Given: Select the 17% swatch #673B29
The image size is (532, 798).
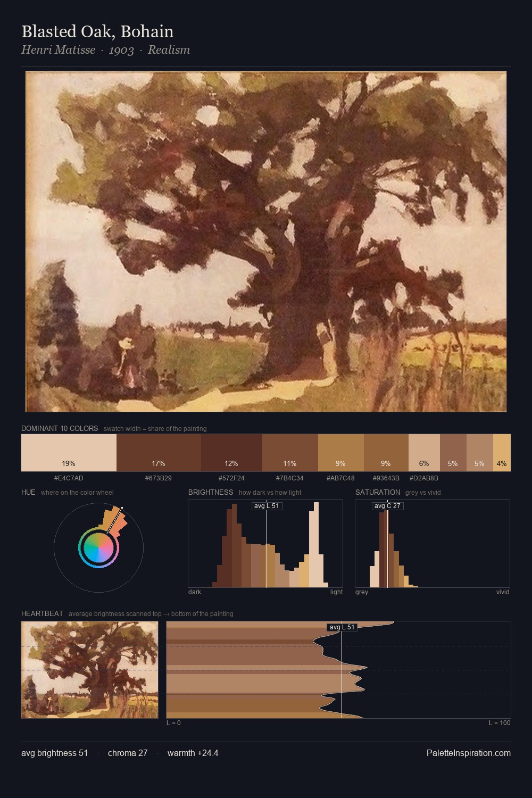Looking at the screenshot, I should pos(159,453).
